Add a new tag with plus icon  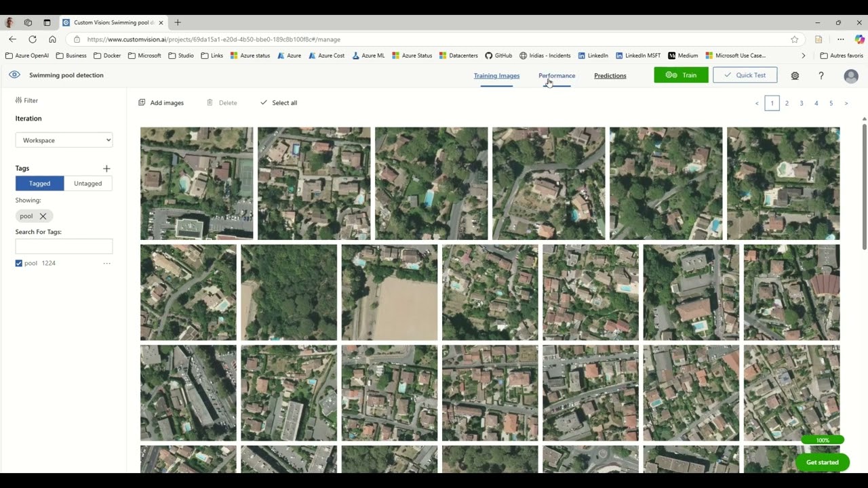(106, 168)
